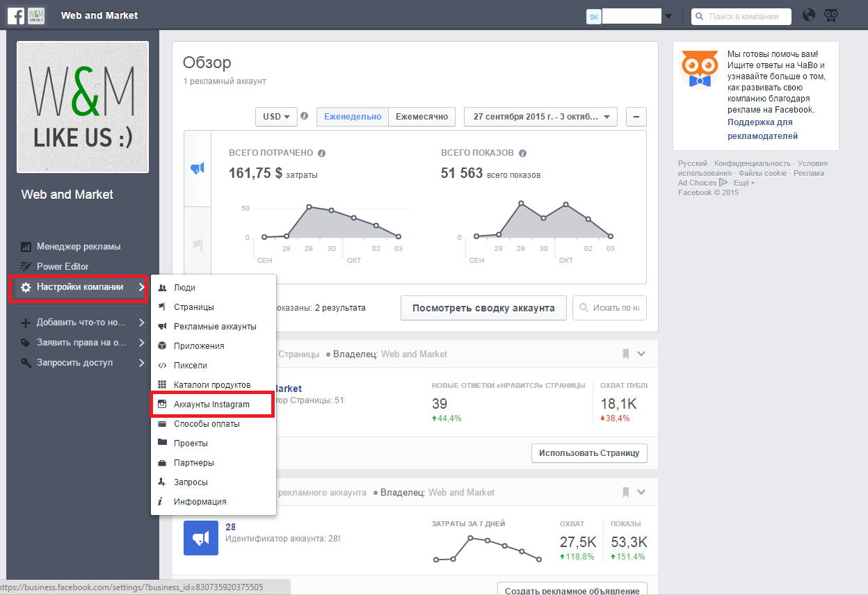Open the Поддержка для рекламодателей link
Screen dimensions: 868x595
(763, 129)
